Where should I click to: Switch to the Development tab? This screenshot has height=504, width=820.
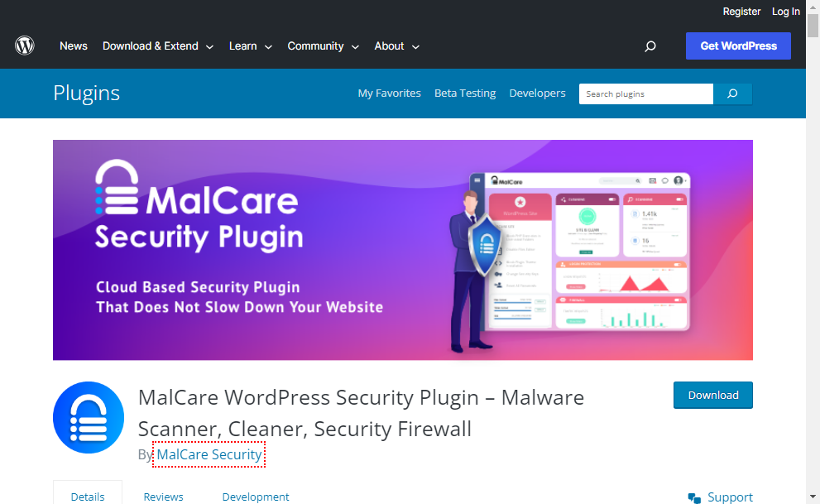tap(256, 497)
